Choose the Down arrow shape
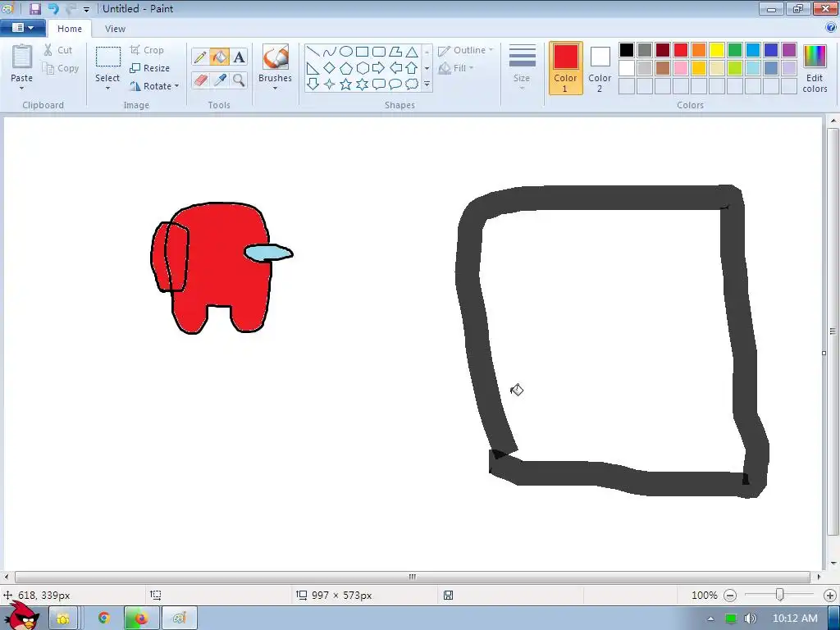This screenshot has height=630, width=840. click(313, 84)
